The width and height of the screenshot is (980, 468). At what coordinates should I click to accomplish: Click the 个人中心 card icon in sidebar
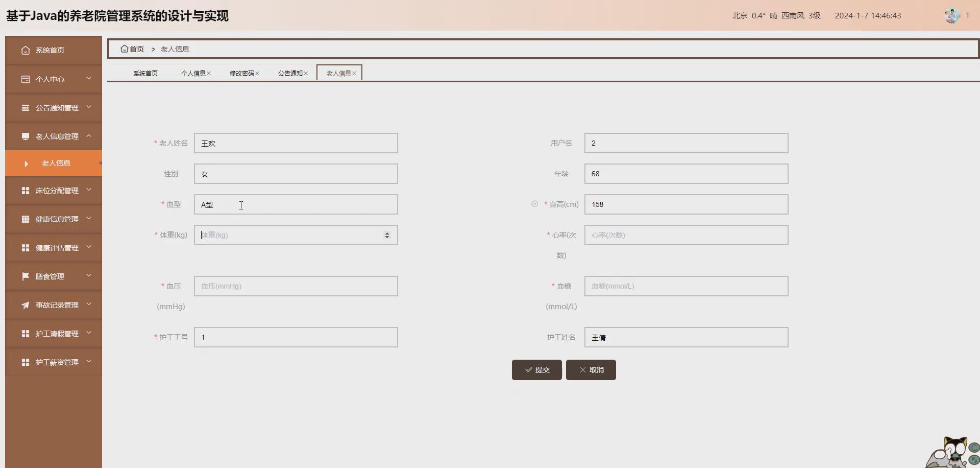coord(26,79)
